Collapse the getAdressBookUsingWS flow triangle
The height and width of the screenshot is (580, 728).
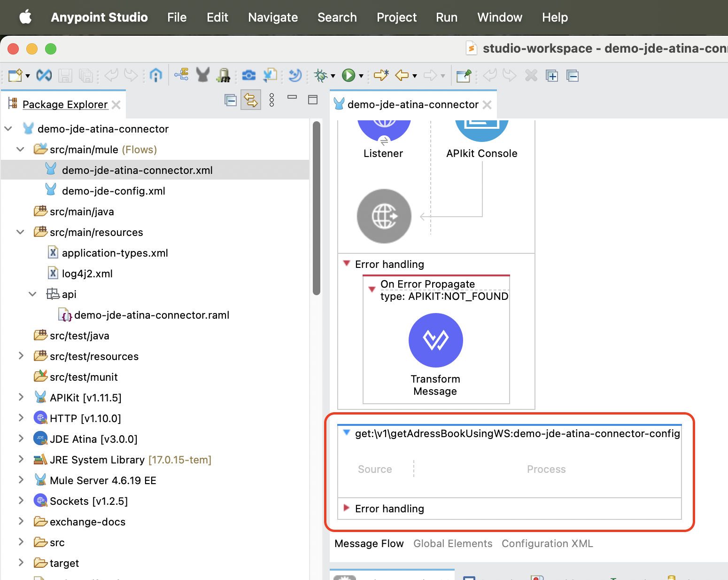(x=347, y=433)
